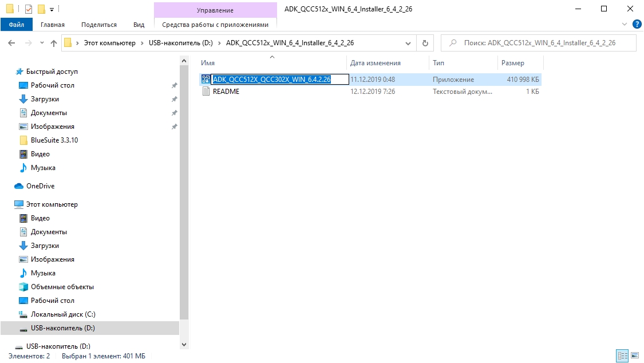Expand the ribbon with chevron
This screenshot has height=363, width=644.
(625, 25)
